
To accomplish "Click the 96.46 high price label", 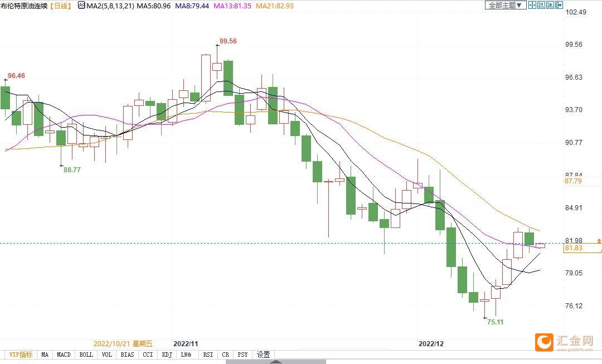I will pos(17,76).
